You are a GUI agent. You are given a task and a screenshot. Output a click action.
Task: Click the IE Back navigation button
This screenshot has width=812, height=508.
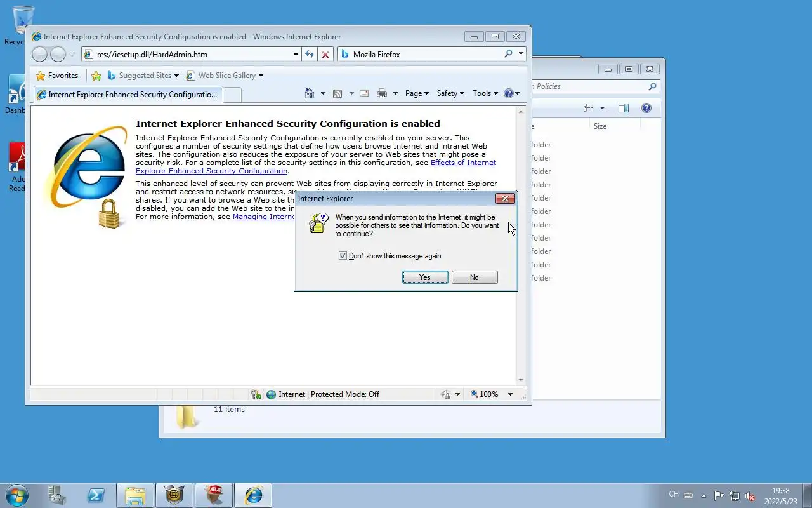39,55
